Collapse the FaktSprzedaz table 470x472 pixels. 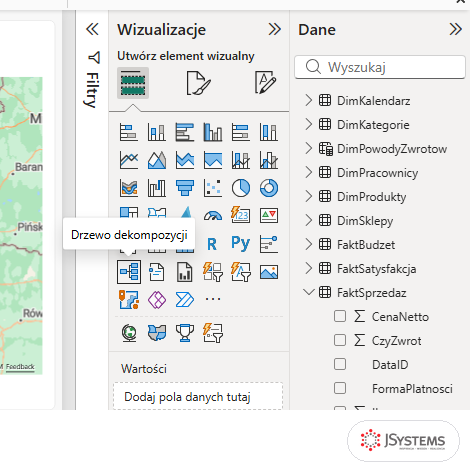pyautogui.click(x=309, y=292)
